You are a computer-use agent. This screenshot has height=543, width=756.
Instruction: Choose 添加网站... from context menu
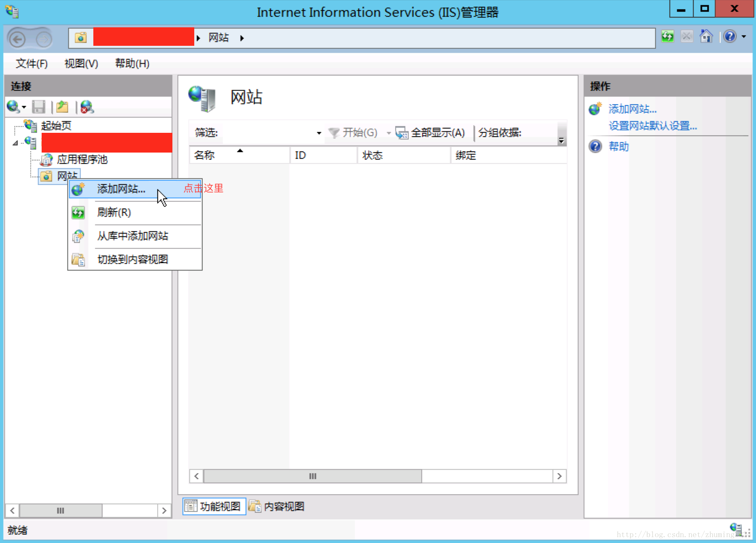(135, 189)
